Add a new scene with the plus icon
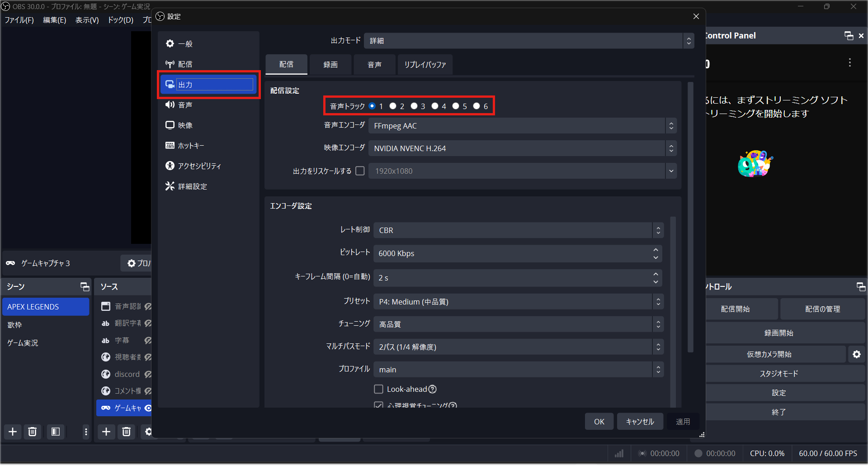This screenshot has width=868, height=466. [12, 432]
